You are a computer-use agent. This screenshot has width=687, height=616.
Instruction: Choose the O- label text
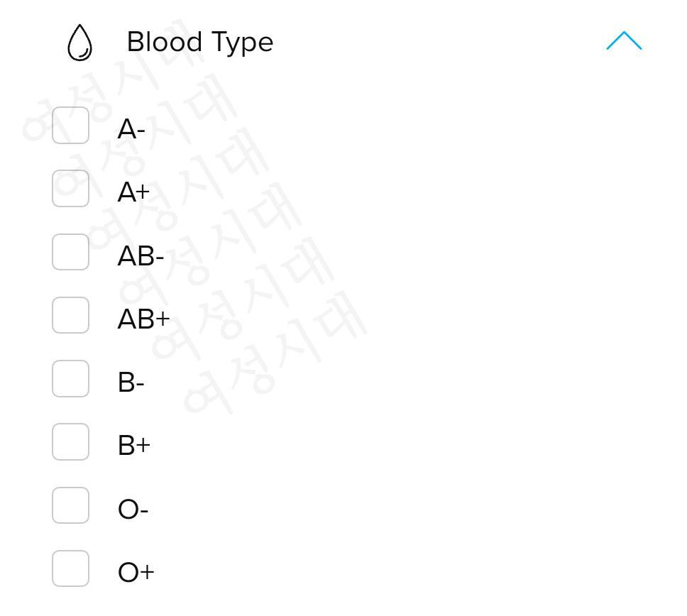tap(133, 510)
